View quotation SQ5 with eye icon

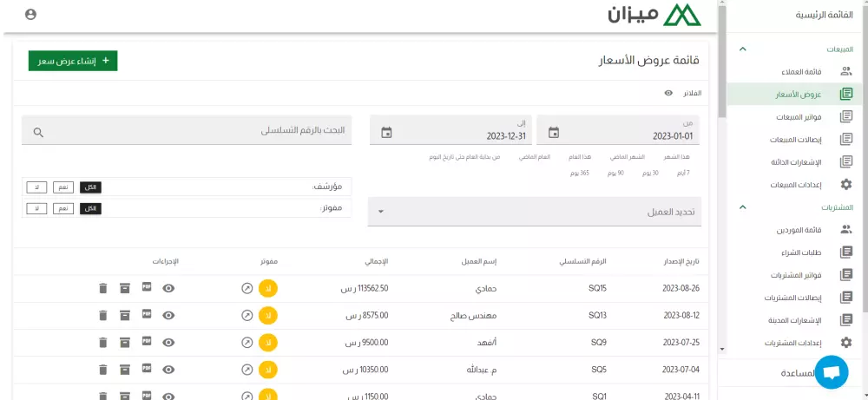(169, 370)
